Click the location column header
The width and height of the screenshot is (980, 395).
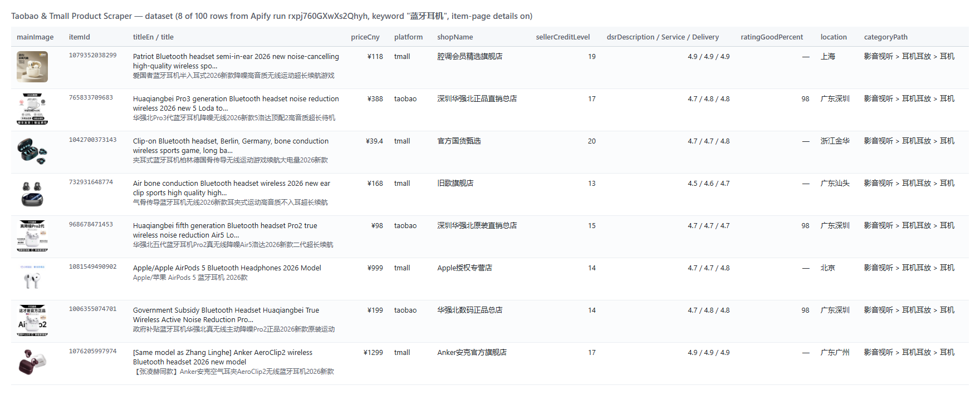(834, 37)
